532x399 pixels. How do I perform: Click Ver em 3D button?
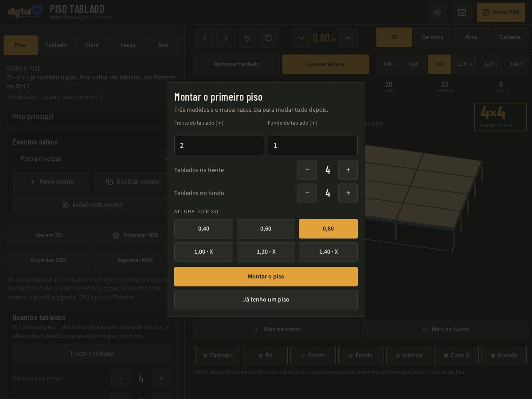pyautogui.click(x=49, y=235)
